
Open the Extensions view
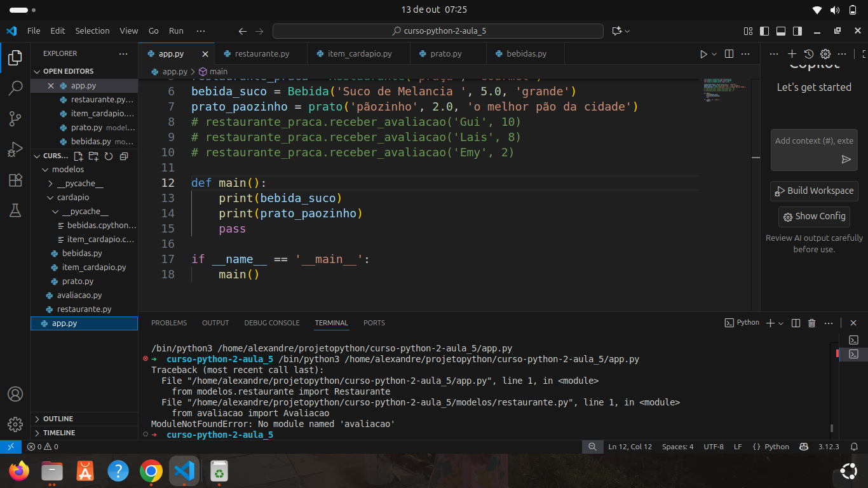pyautogui.click(x=15, y=180)
